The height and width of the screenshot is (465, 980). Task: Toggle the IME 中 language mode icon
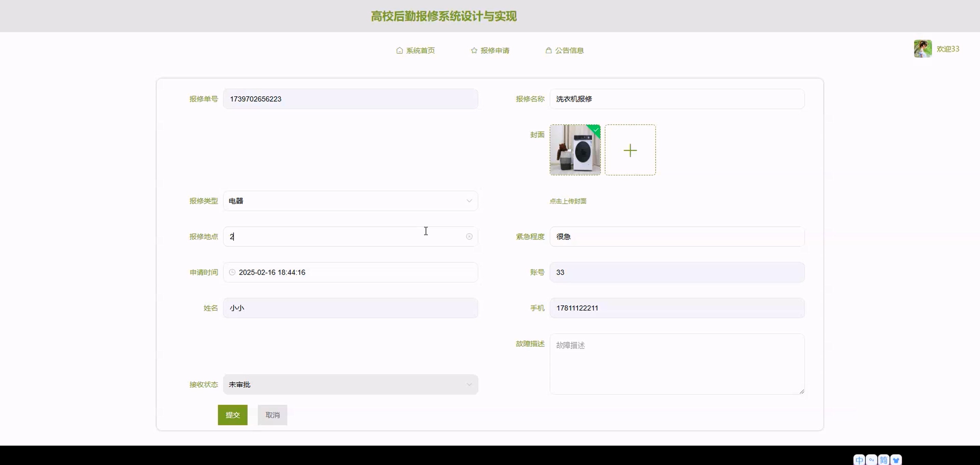pyautogui.click(x=859, y=460)
